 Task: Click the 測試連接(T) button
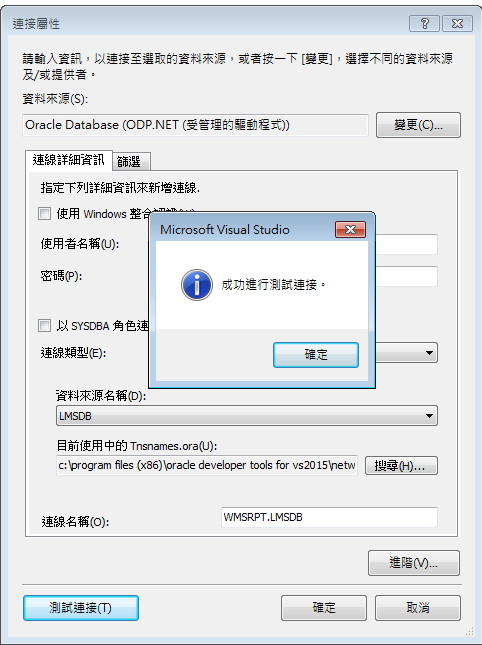[x=81, y=608]
